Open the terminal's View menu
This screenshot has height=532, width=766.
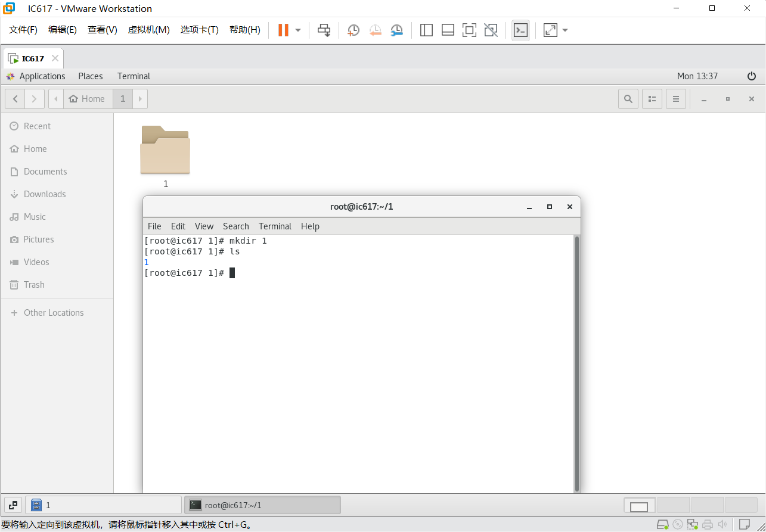[204, 226]
